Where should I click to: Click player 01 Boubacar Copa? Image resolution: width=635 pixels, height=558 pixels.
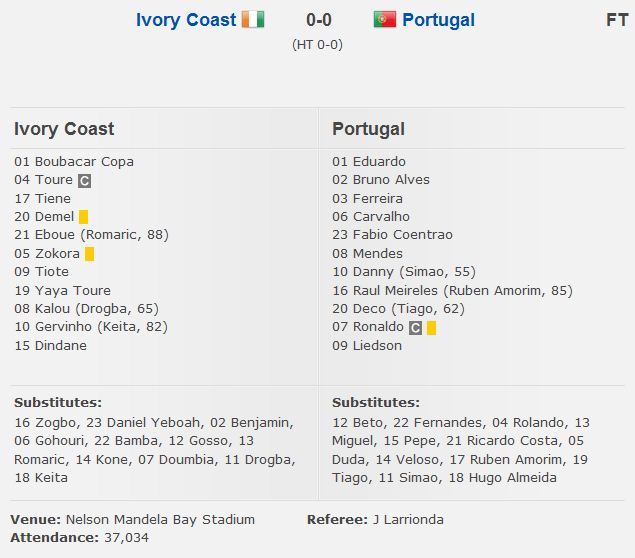[x=74, y=161]
